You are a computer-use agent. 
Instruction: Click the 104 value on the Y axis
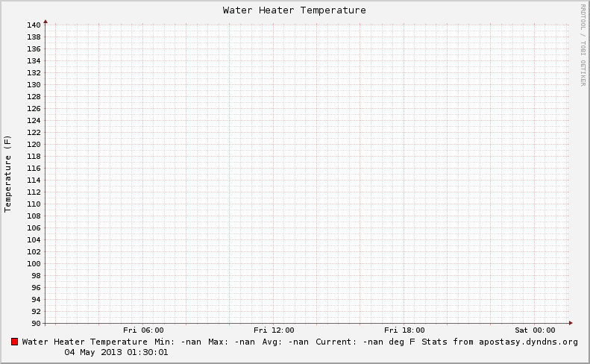click(x=34, y=239)
